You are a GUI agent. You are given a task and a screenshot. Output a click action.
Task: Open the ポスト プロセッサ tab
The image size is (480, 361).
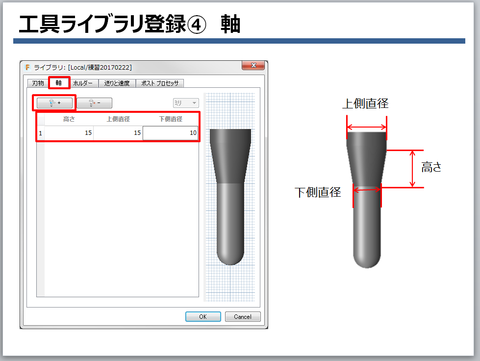coord(160,83)
